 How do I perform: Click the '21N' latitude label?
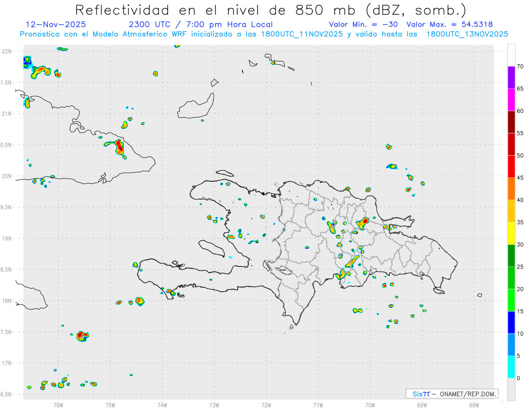[x=6, y=114]
